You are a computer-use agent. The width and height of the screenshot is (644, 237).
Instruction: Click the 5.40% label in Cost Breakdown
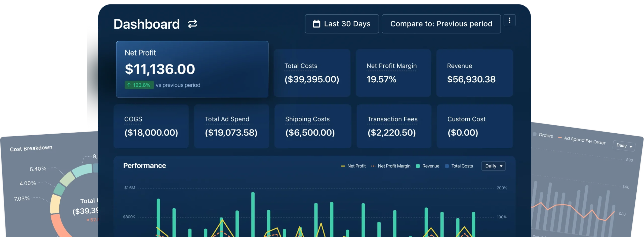click(x=38, y=169)
